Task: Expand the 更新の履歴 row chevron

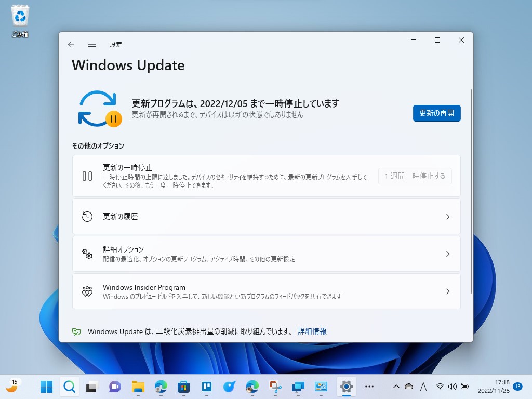Action: point(447,217)
